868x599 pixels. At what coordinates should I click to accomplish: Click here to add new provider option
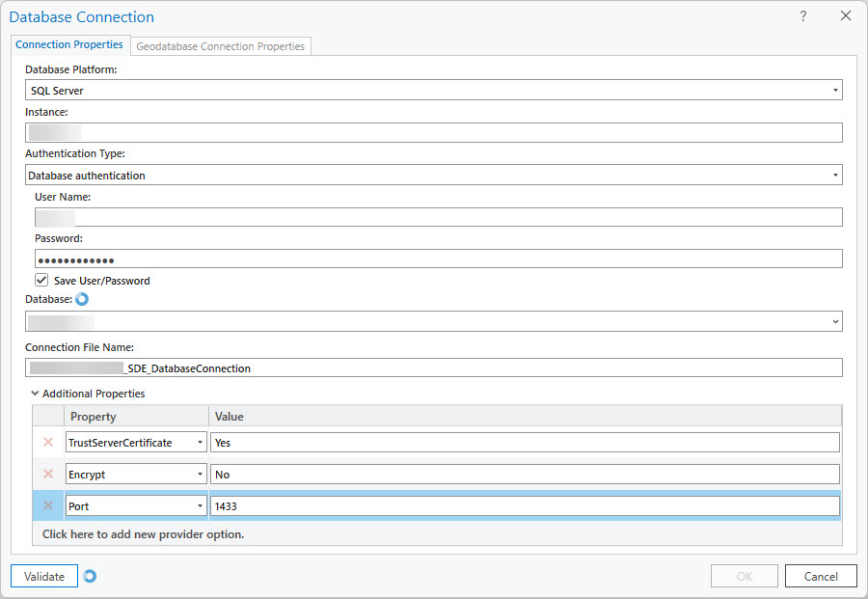tap(143, 534)
